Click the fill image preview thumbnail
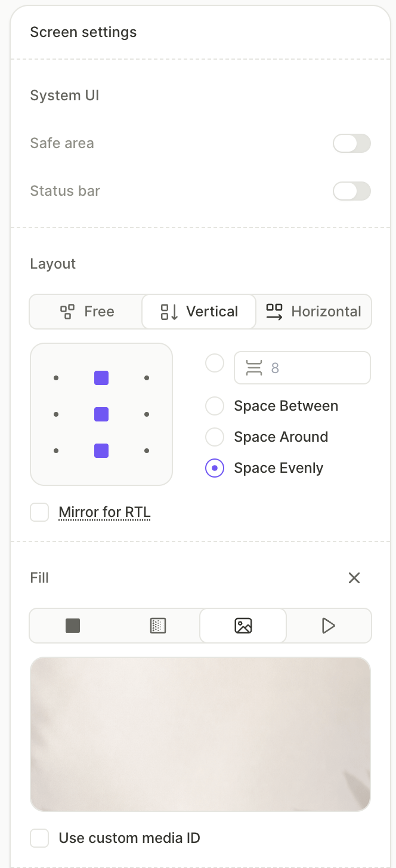 200,734
